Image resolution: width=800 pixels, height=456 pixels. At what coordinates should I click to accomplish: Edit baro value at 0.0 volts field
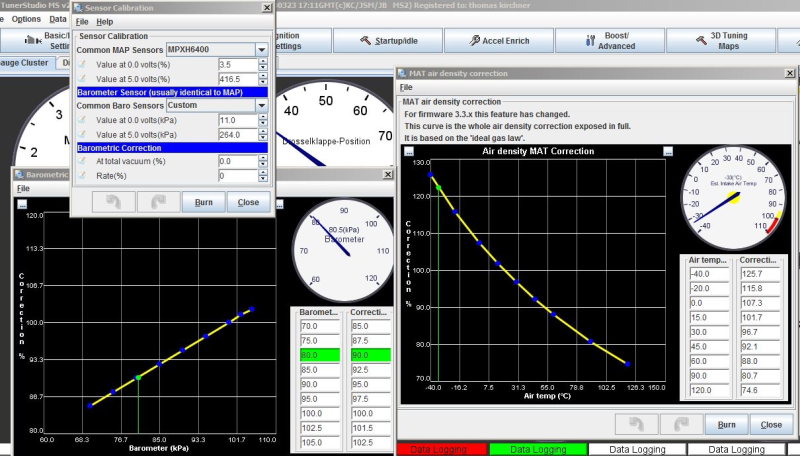[236, 120]
